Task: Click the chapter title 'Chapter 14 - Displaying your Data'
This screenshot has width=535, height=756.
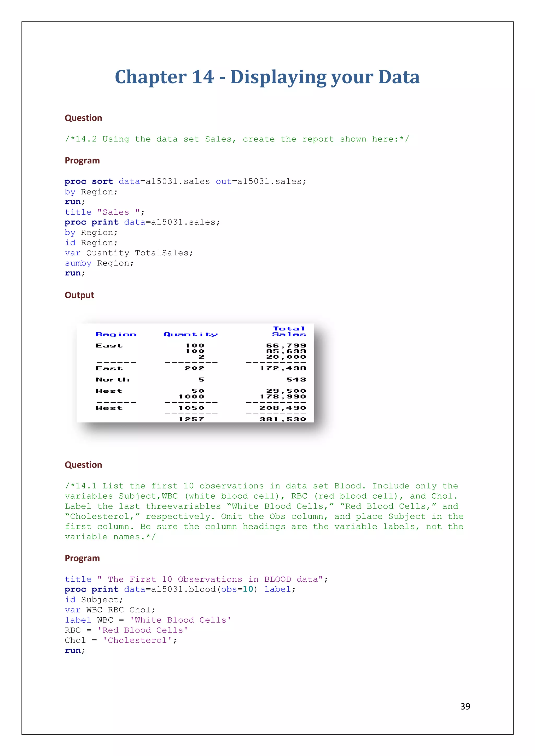Action: tap(267, 77)
